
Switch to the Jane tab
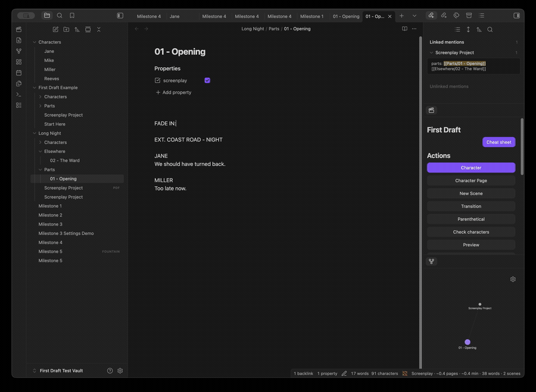(x=174, y=17)
